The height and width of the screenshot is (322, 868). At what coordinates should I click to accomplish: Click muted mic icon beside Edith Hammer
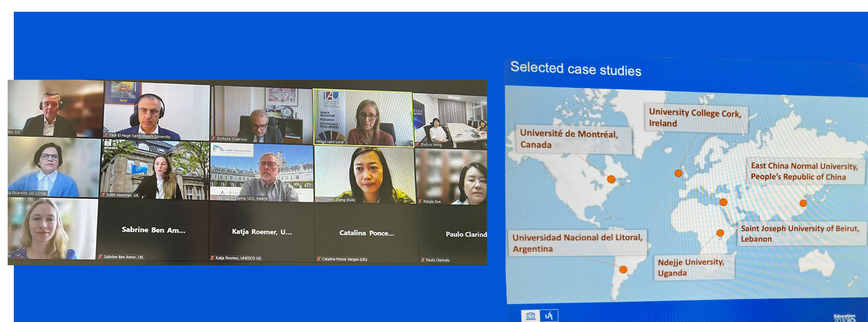pos(103,195)
